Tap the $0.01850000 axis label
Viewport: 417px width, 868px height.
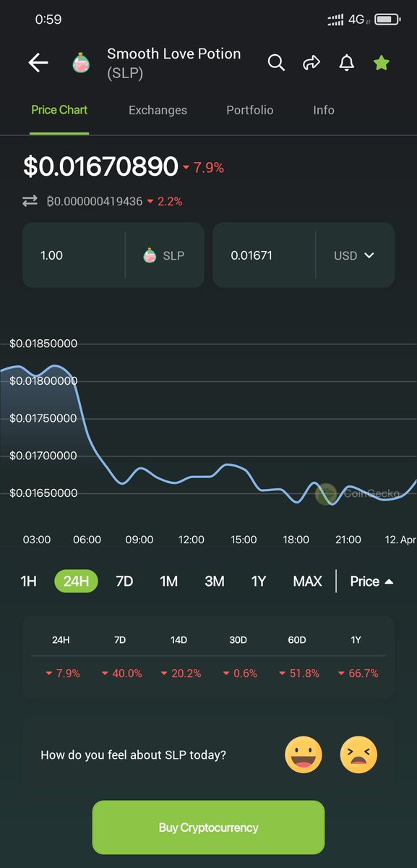[x=43, y=344]
